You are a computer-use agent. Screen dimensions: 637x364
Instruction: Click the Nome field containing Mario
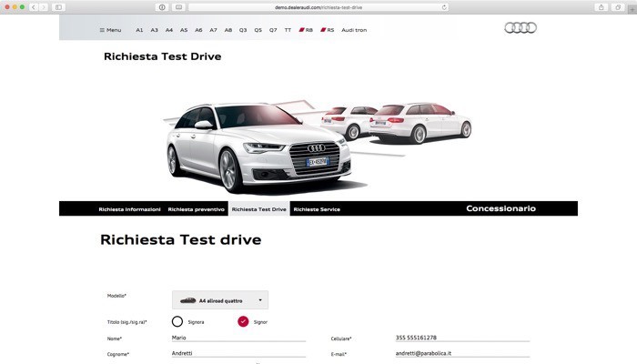tap(238, 338)
